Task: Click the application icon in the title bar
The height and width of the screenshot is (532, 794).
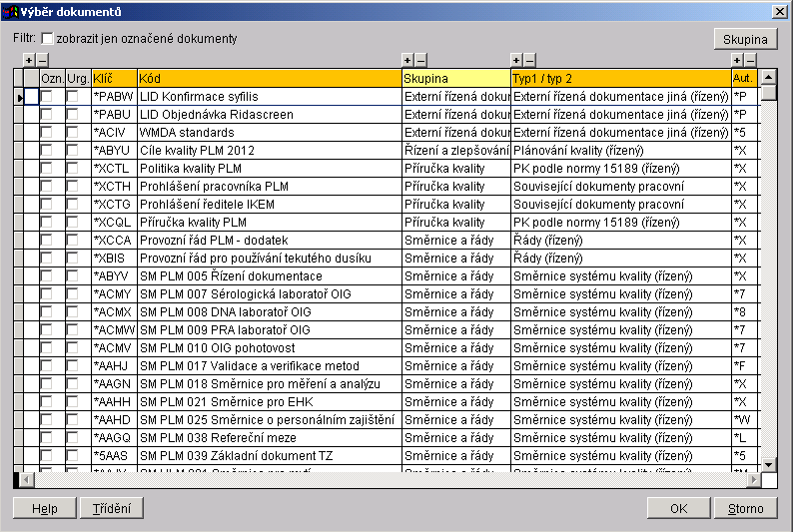Action: (11, 10)
